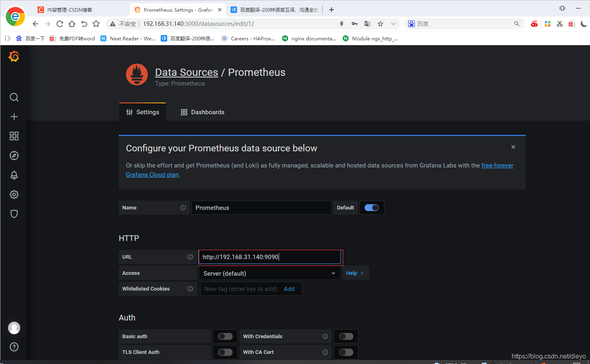Expand the bookmarks bar sidebar arrow
Image resolution: width=590 pixels, height=364 pixels.
8,38
